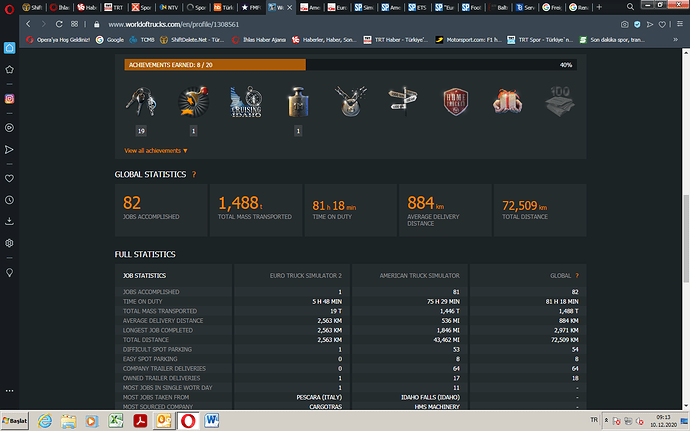Take a snapshot with camera icon
690x431 pixels.
[624, 25]
